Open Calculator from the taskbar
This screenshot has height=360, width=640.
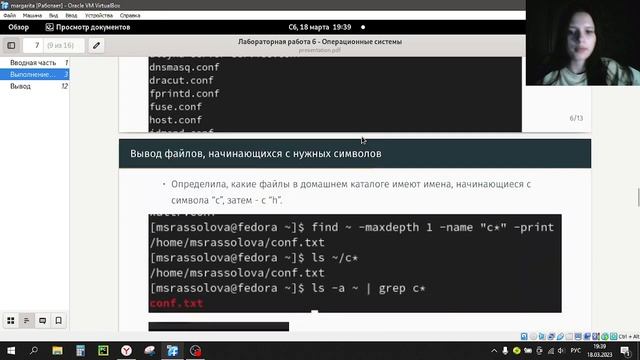pyautogui.click(x=80, y=351)
